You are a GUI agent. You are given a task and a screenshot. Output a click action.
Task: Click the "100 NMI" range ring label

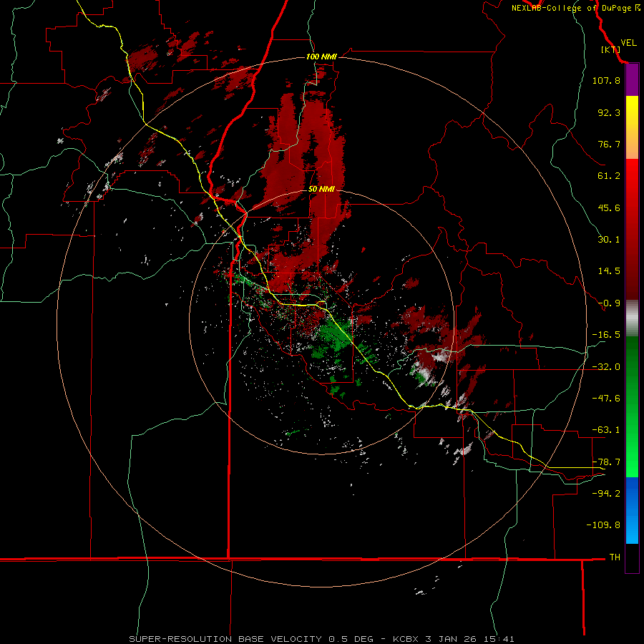coord(321,57)
